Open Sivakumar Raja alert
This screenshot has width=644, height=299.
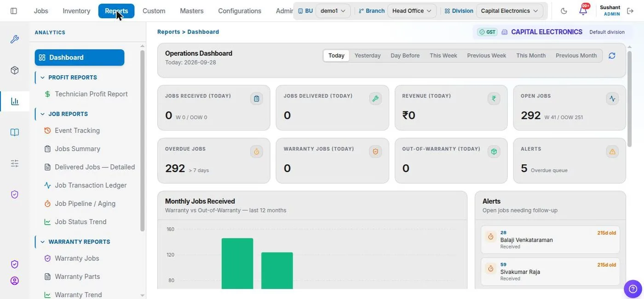pyautogui.click(x=550, y=271)
